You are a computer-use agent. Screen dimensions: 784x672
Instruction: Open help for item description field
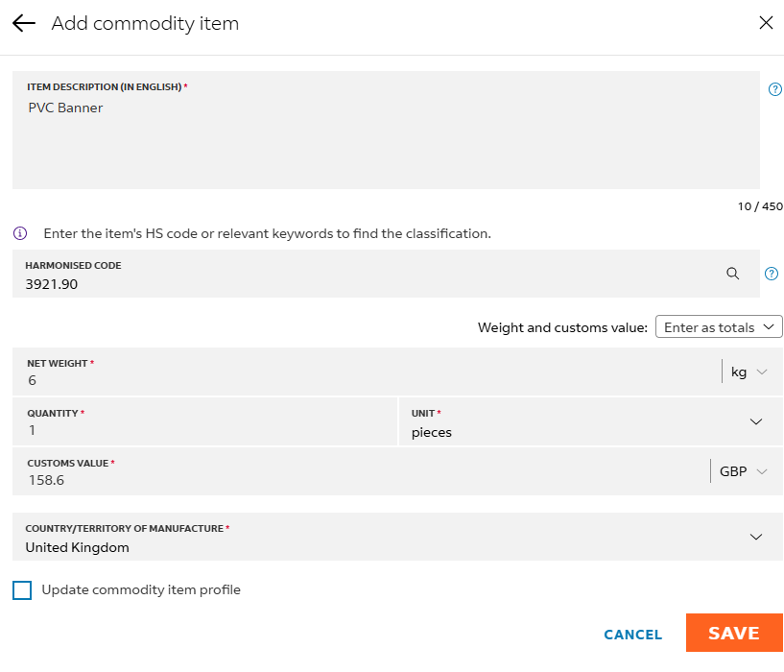click(774, 89)
